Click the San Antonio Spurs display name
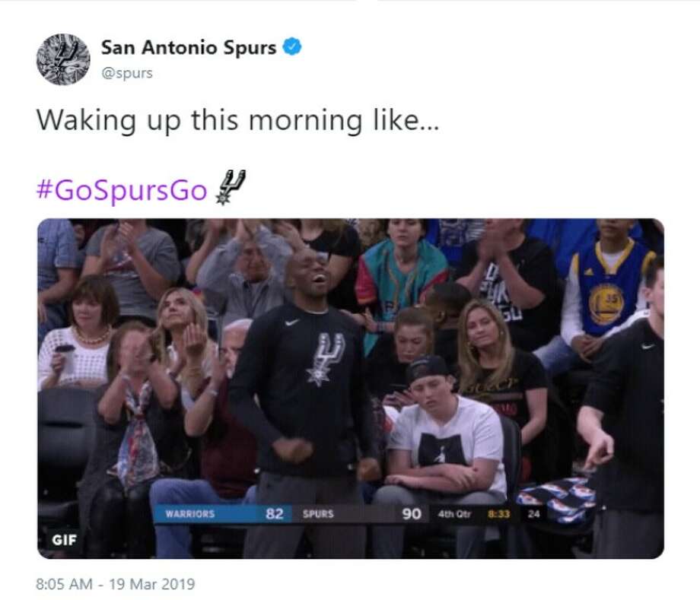The width and height of the screenshot is (700, 600). [x=189, y=48]
